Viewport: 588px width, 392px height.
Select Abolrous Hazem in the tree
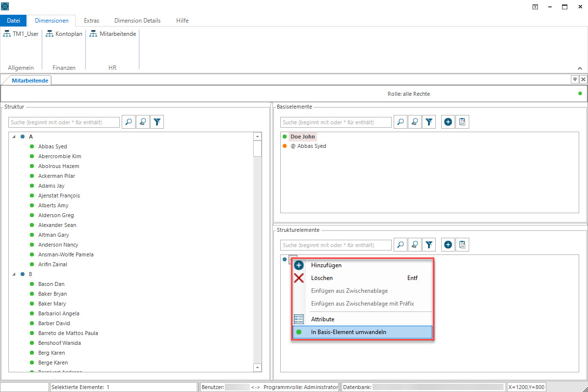click(58, 166)
